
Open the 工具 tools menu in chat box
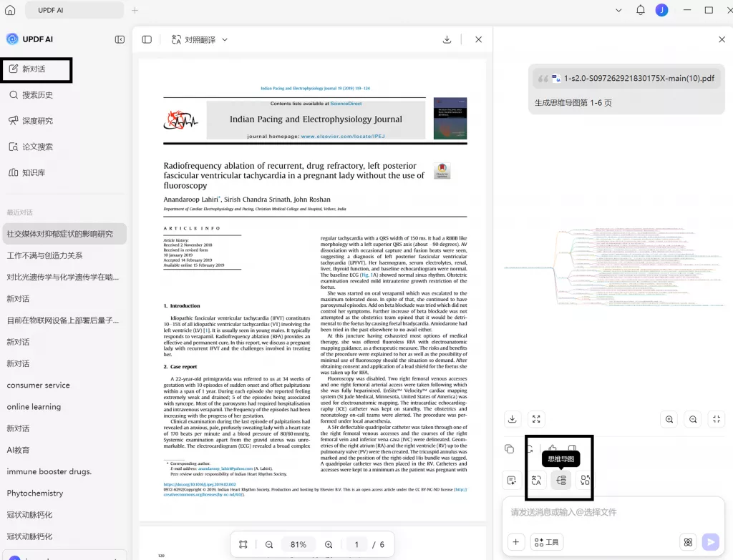(x=546, y=542)
